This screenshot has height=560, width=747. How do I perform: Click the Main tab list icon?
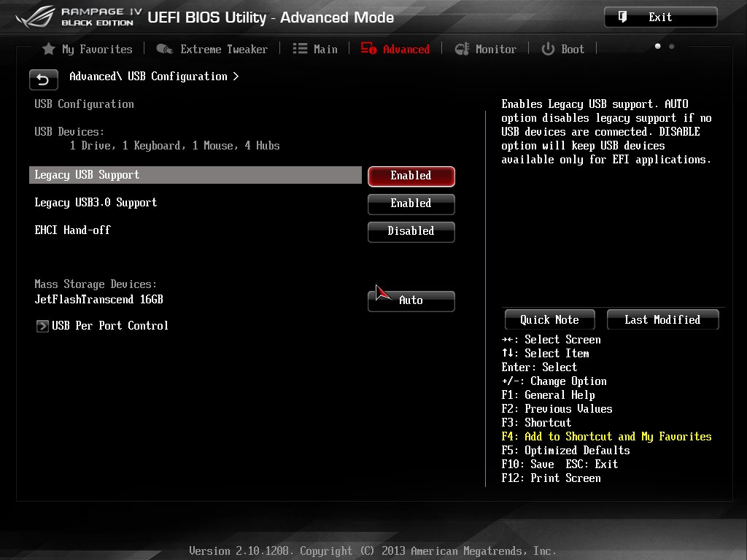tap(300, 49)
